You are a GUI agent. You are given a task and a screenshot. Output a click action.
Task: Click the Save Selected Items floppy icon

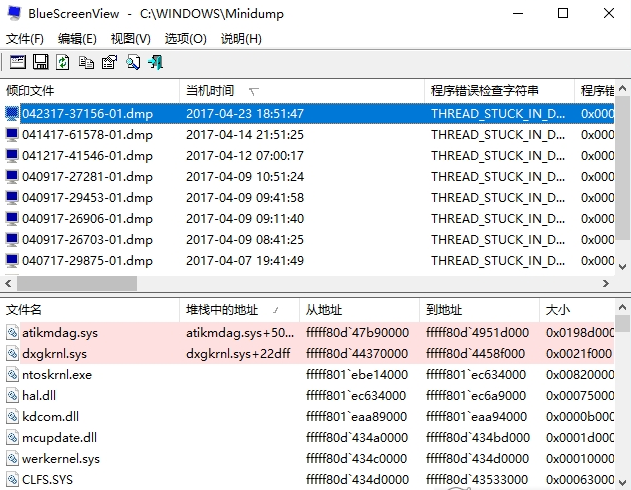40,62
